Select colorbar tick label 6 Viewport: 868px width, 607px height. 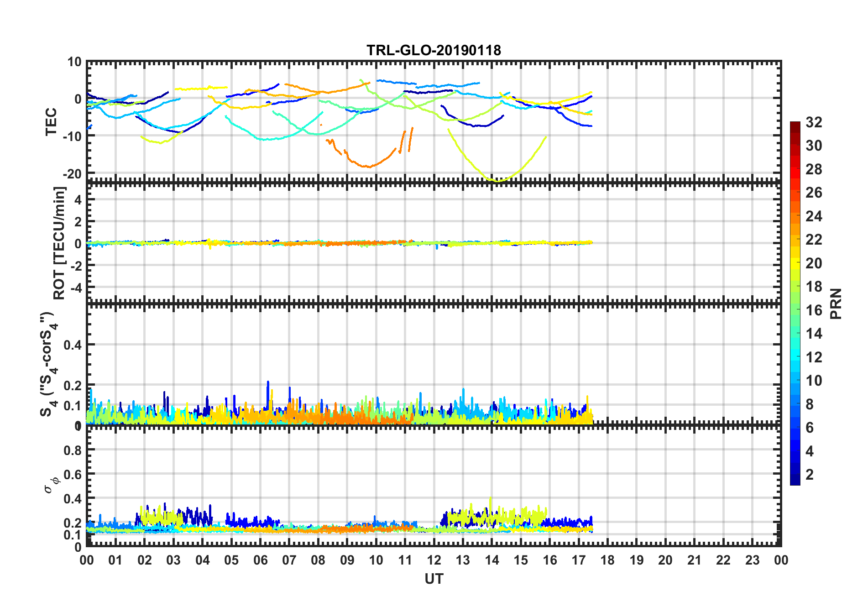810,427
